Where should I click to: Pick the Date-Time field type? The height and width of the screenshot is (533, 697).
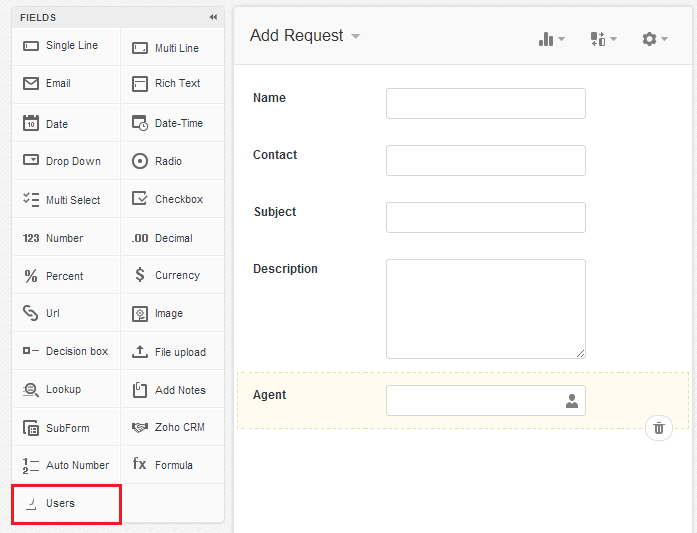(x=172, y=123)
